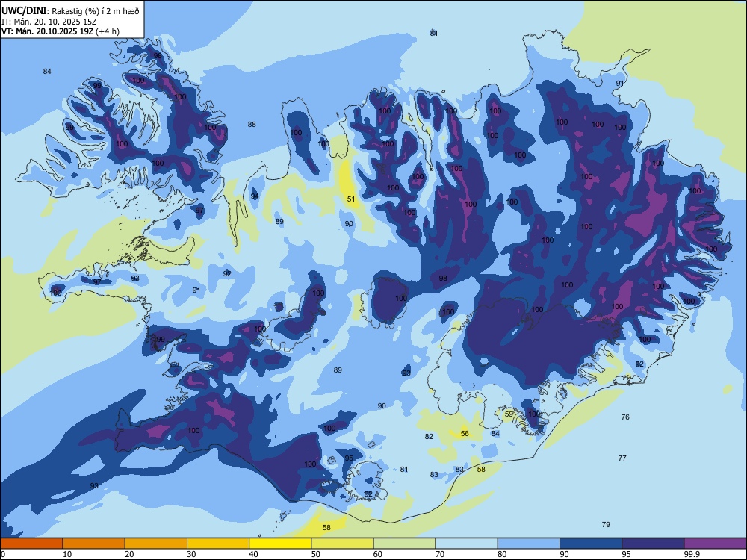Pick the 30–40 amber legend swatch

tap(218, 544)
